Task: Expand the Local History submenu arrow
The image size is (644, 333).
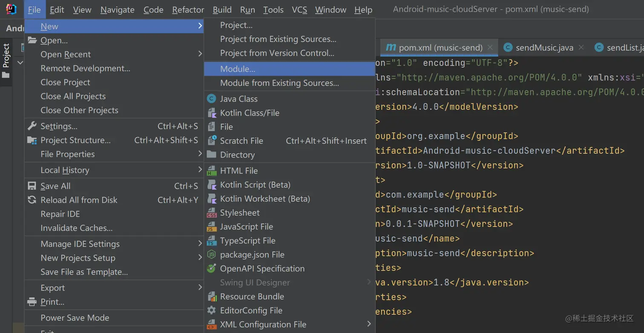Action: click(200, 170)
